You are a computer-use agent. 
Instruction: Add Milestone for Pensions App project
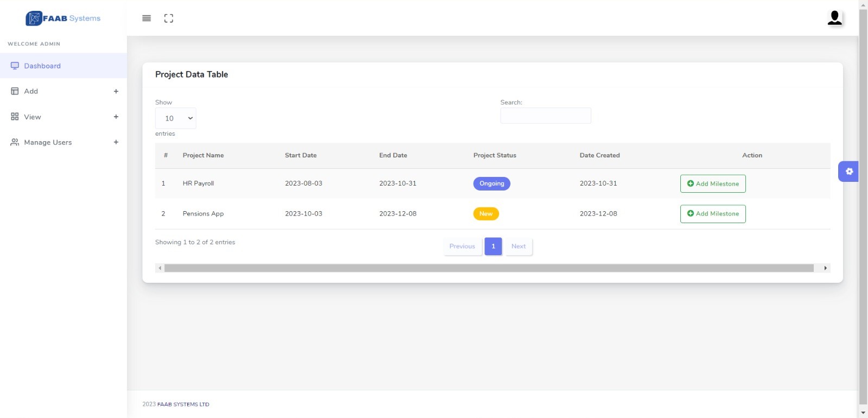click(712, 214)
